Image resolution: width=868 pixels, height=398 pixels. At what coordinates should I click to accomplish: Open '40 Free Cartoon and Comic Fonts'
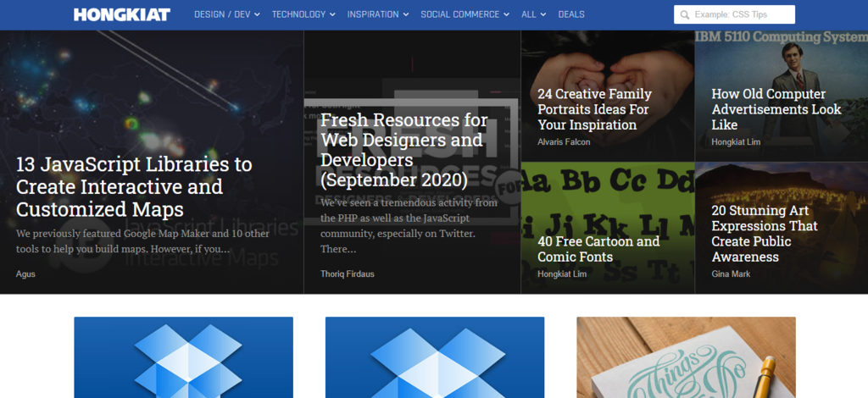598,249
